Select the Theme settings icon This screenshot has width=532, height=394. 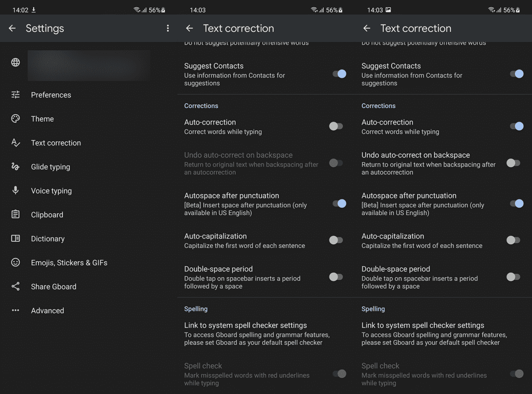[x=15, y=119]
